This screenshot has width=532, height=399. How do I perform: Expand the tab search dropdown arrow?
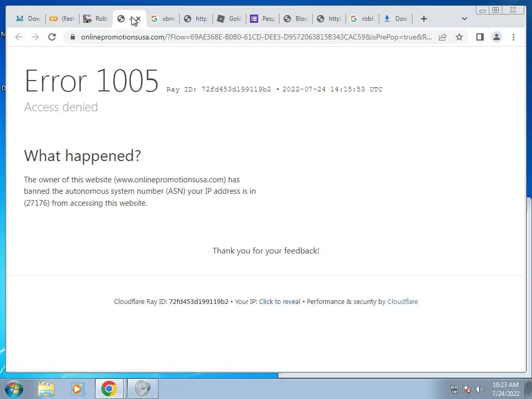[x=464, y=19]
